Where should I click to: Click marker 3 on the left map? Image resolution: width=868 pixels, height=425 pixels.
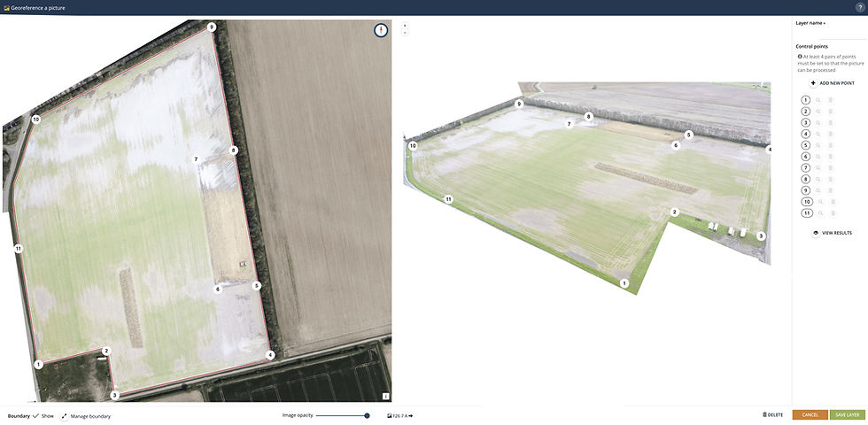click(114, 395)
